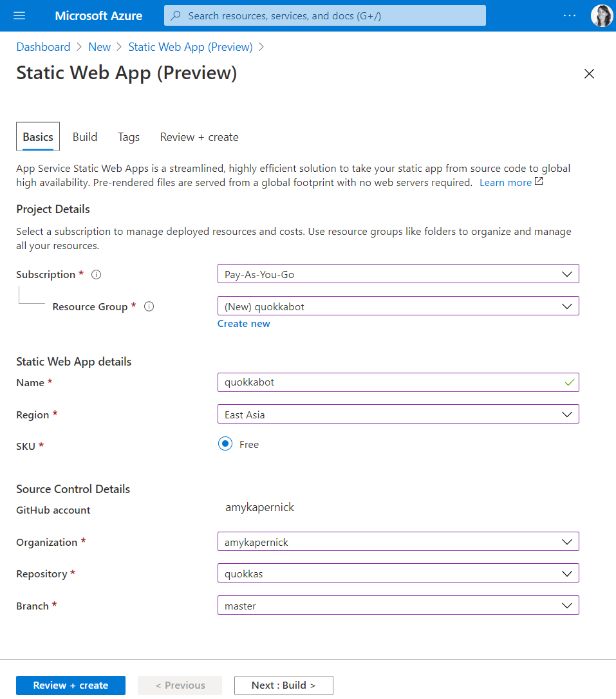Open the Azure portal hamburger menu
Viewport: 616px width, 699px height.
pyautogui.click(x=19, y=15)
